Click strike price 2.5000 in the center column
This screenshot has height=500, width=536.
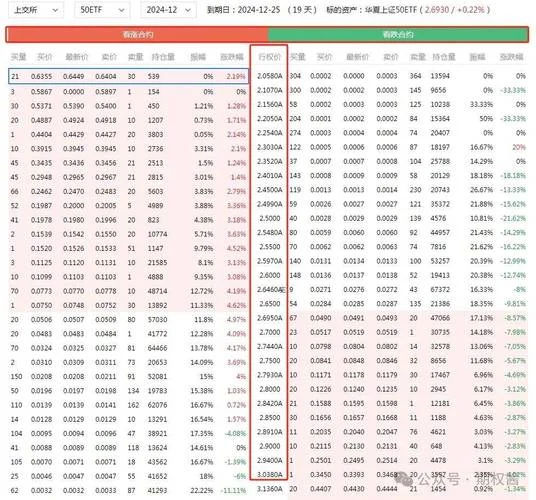pyautogui.click(x=270, y=218)
